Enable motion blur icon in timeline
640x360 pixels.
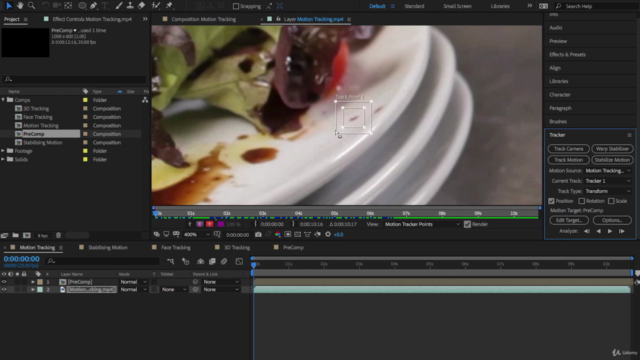pyautogui.click(x=224, y=261)
